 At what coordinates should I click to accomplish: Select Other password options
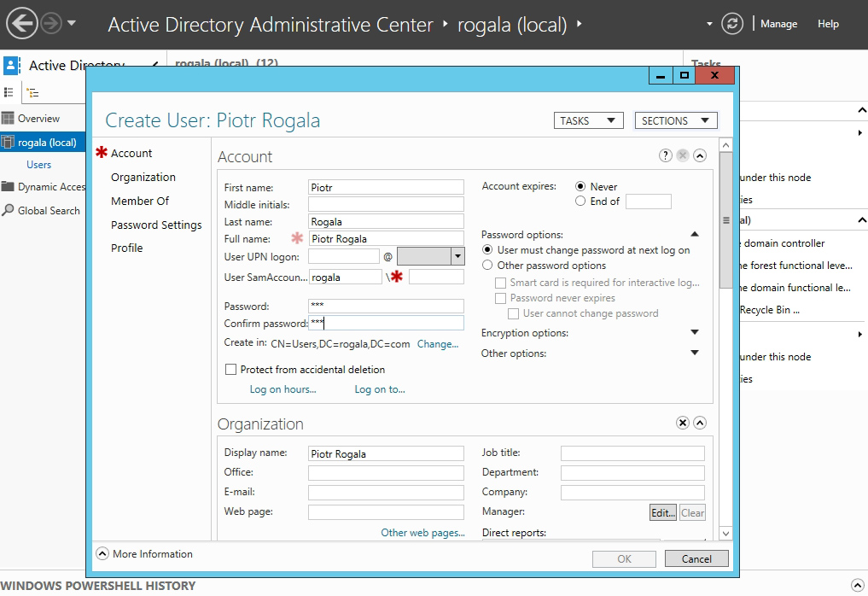(487, 266)
